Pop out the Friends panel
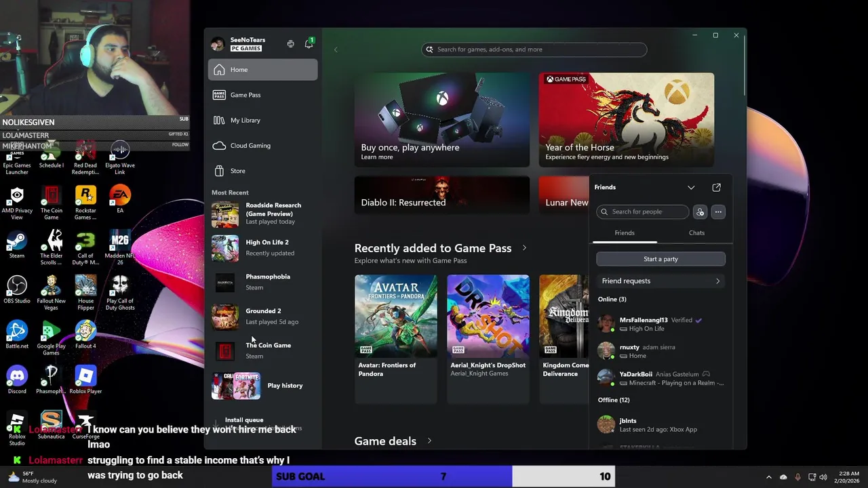This screenshot has width=868, height=488. coord(716,187)
